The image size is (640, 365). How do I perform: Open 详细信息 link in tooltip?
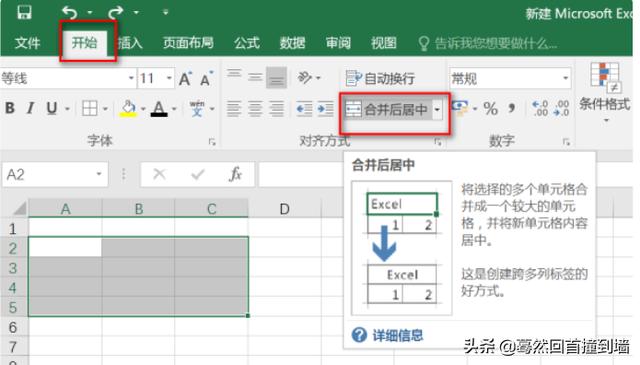[x=397, y=335]
